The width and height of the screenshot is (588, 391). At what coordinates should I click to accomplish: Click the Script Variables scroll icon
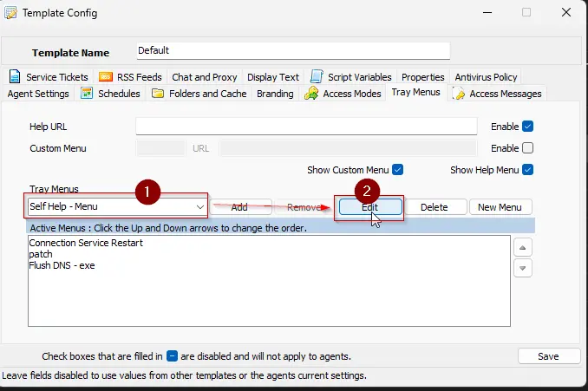[x=317, y=76]
